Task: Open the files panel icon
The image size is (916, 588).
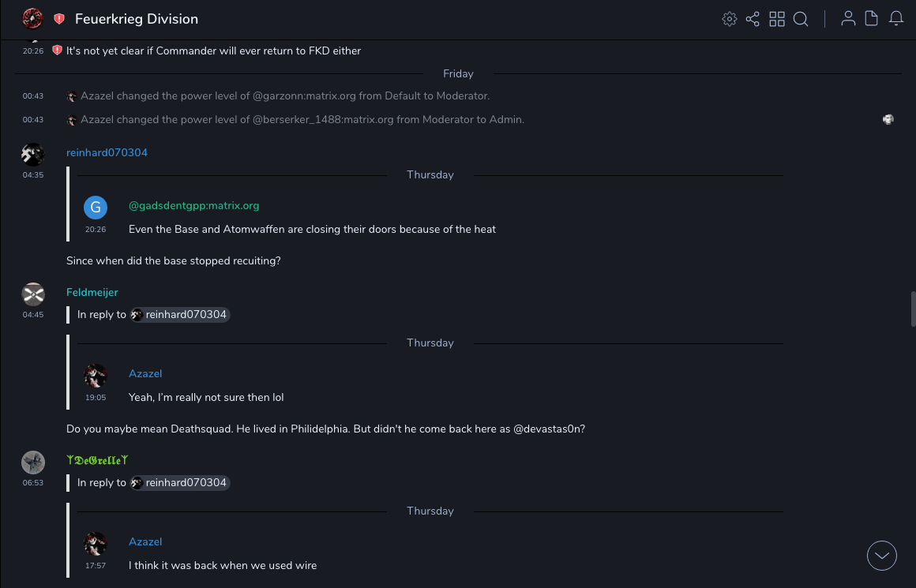Action: 872,19
